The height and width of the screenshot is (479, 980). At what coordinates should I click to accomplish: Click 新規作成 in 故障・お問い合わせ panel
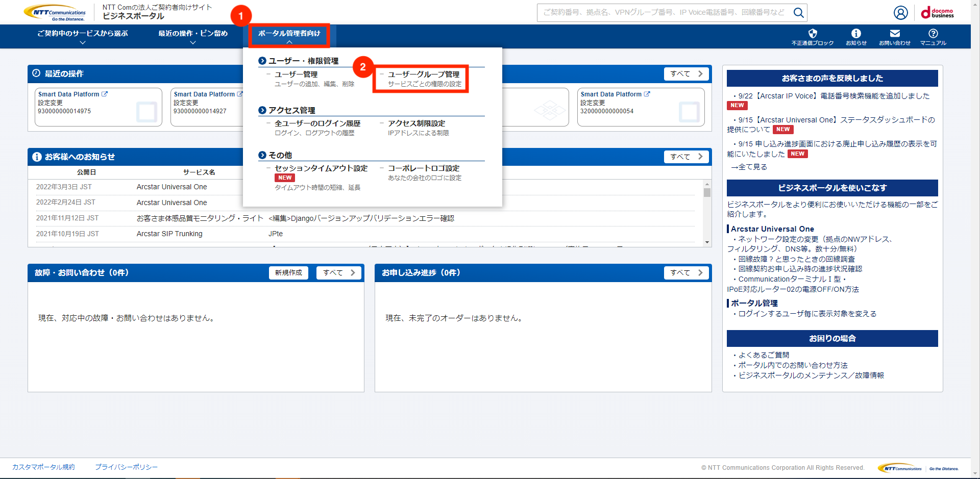pos(288,272)
